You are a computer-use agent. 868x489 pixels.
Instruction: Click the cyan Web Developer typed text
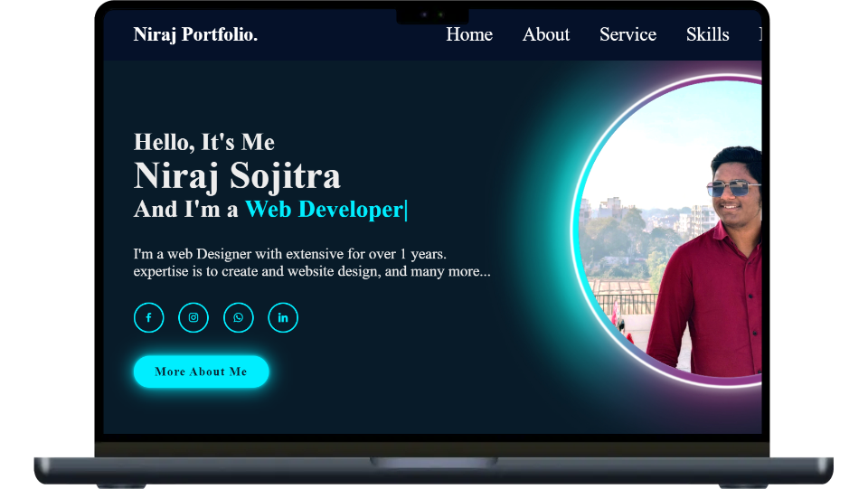(324, 209)
